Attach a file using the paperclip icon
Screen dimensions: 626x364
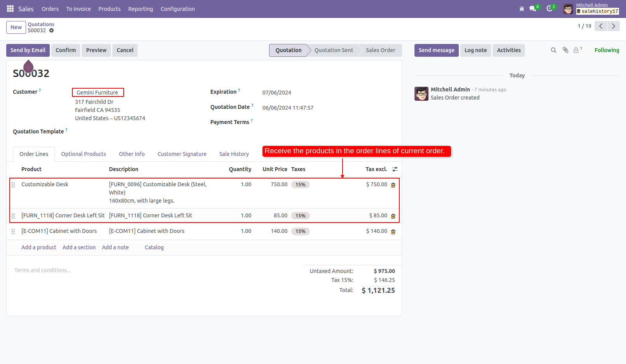(565, 50)
